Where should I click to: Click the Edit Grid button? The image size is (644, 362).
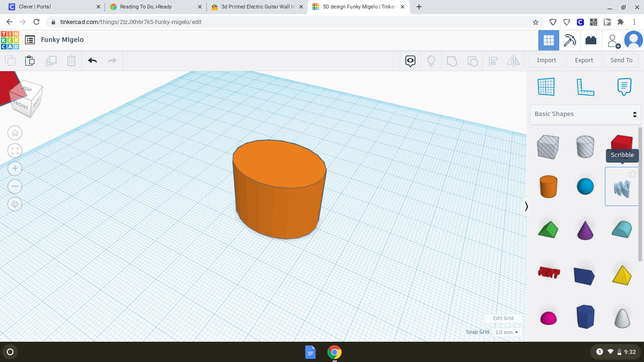tap(503, 319)
